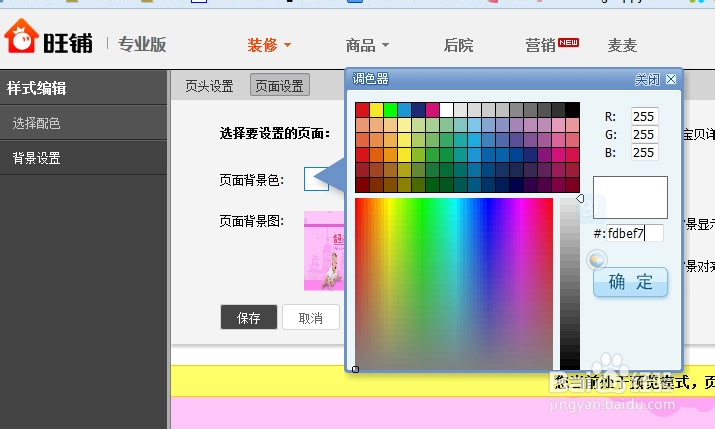The width and height of the screenshot is (715, 429).
Task: Confirm the color with 确定 button
Action: coord(630,282)
